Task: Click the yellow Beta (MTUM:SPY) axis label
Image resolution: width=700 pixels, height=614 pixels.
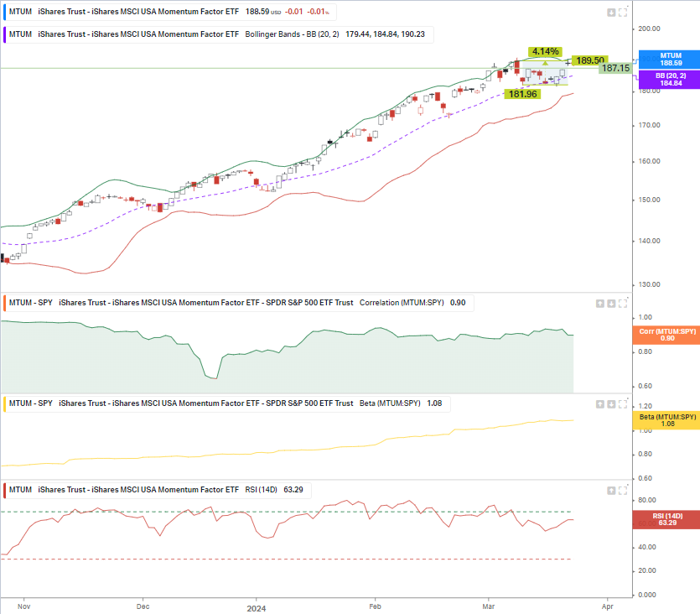Action: (x=667, y=420)
